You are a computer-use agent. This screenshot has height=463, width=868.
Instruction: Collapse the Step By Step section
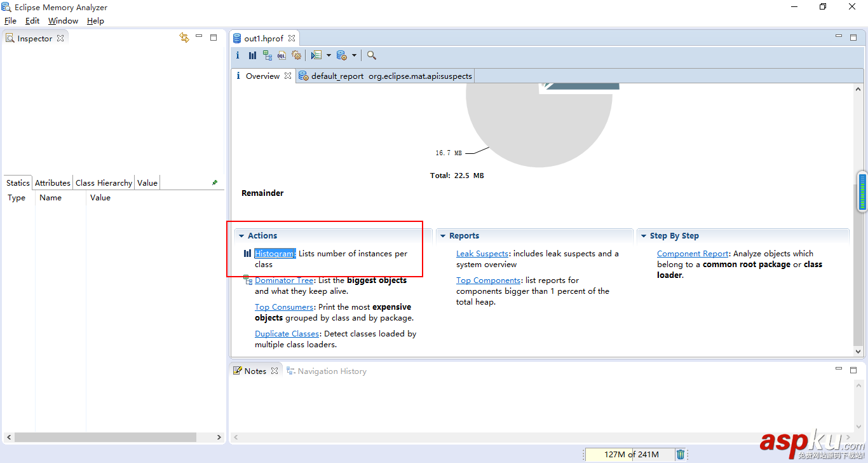643,236
